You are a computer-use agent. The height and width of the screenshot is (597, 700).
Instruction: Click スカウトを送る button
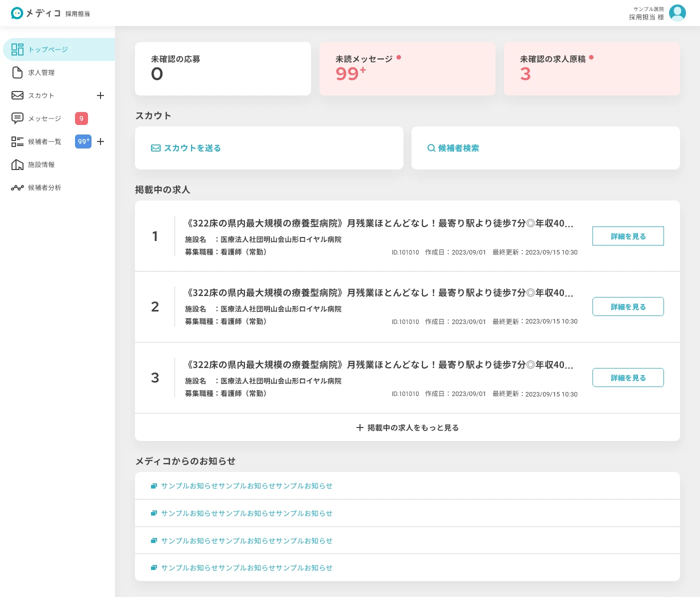click(x=269, y=148)
